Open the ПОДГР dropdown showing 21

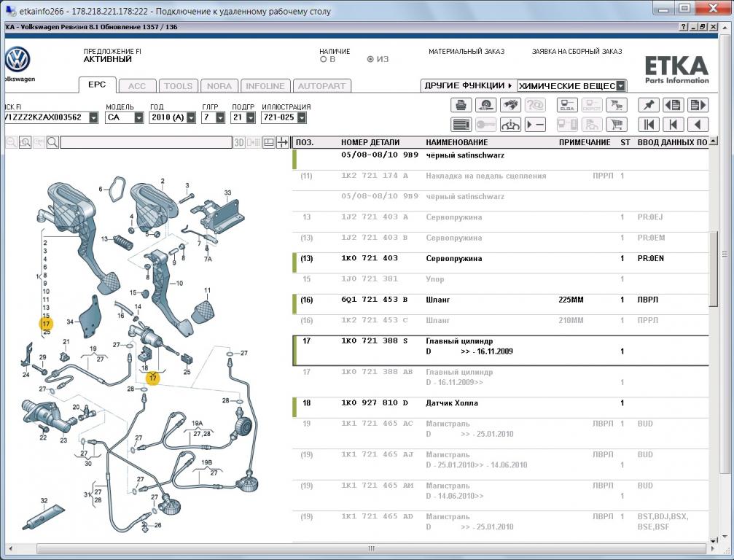pyautogui.click(x=251, y=117)
